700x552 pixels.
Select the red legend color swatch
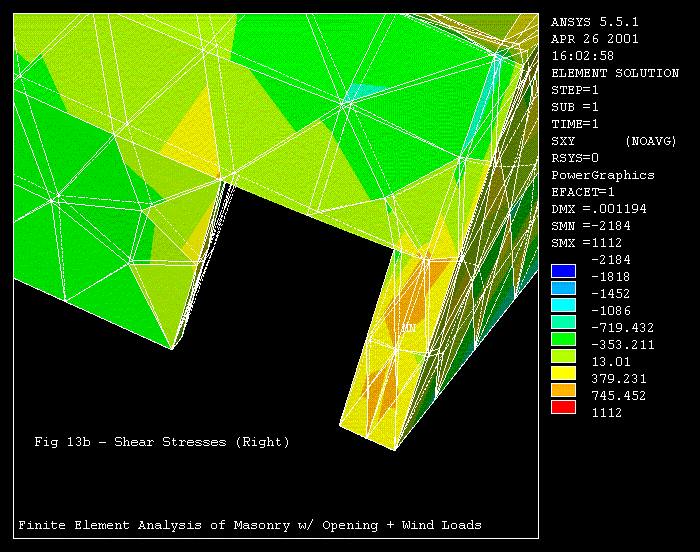[563, 406]
